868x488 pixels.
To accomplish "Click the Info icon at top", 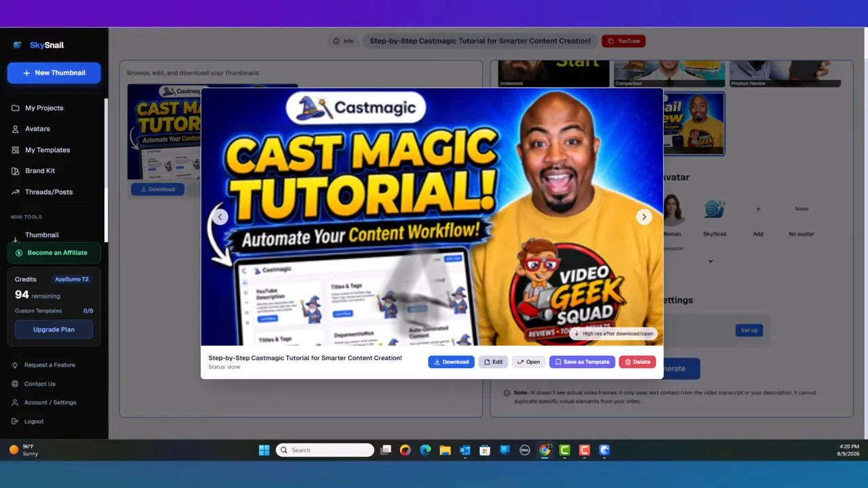I will pyautogui.click(x=336, y=41).
